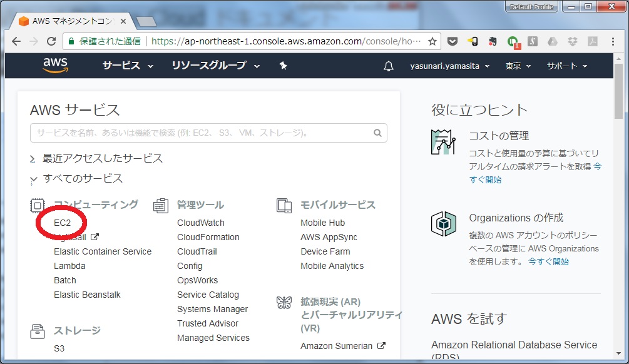Open the Config service
The width and height of the screenshot is (629, 364).
(190, 266)
